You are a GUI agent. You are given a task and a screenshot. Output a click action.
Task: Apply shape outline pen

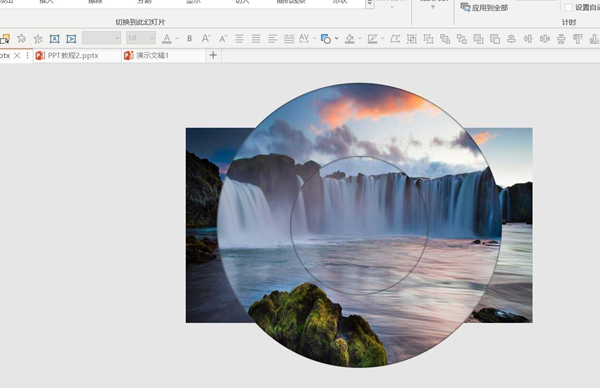pyautogui.click(x=372, y=39)
